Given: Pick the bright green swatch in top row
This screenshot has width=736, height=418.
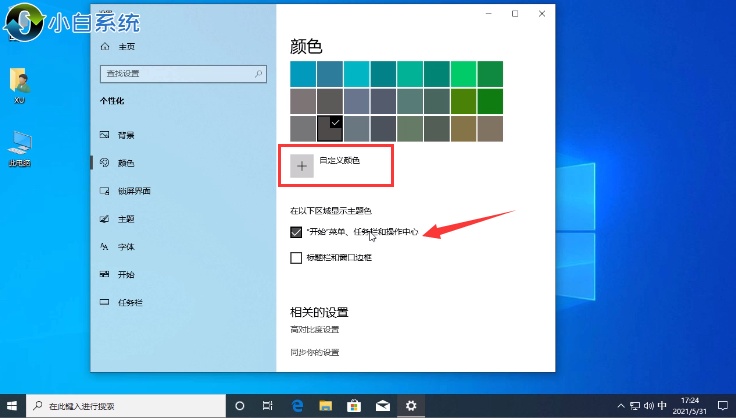Looking at the screenshot, I should tap(463, 74).
